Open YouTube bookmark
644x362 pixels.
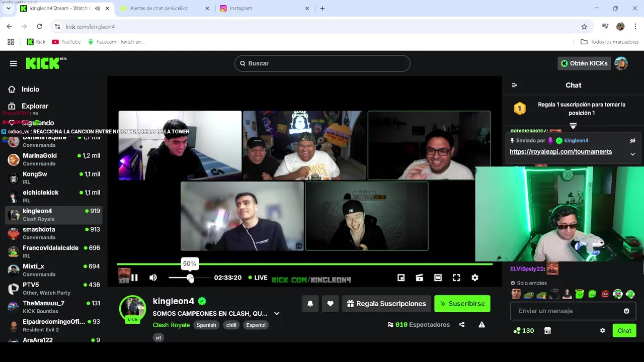(x=66, y=42)
